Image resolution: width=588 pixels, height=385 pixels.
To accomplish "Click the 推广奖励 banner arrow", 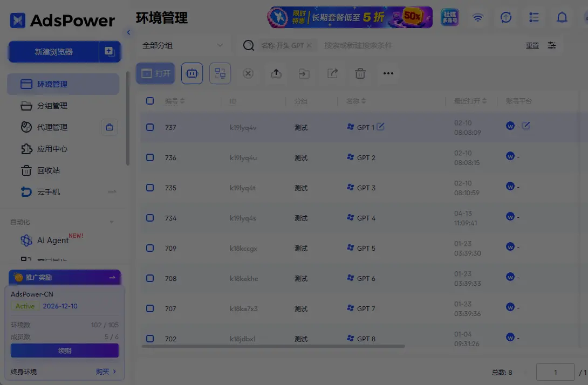I will pos(112,277).
